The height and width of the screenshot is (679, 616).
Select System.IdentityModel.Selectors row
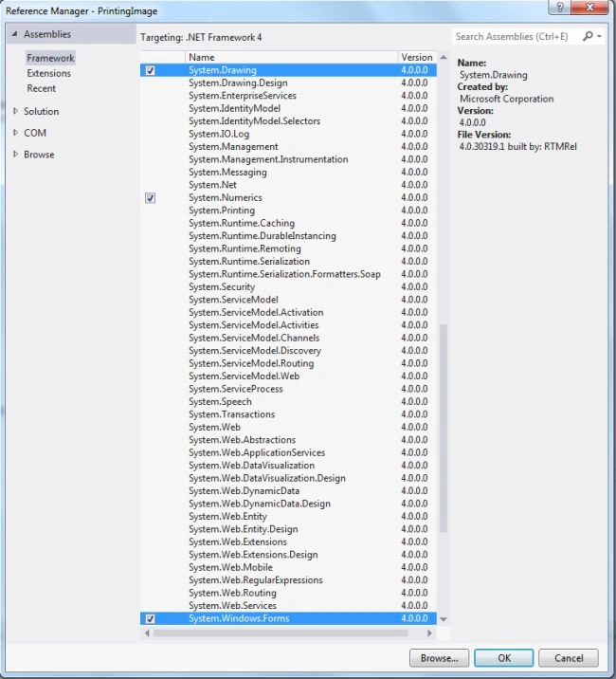pyautogui.click(x=288, y=120)
